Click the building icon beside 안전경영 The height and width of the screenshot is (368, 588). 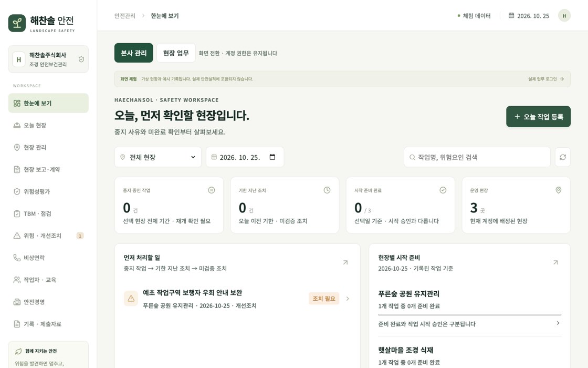point(17,302)
